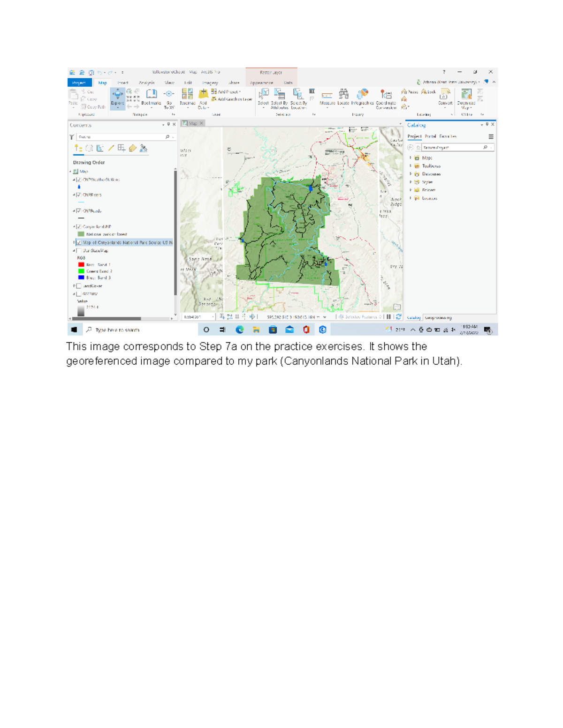Check the LandCover layer visibility box
This screenshot has width=563, height=728.
pos(79,286)
